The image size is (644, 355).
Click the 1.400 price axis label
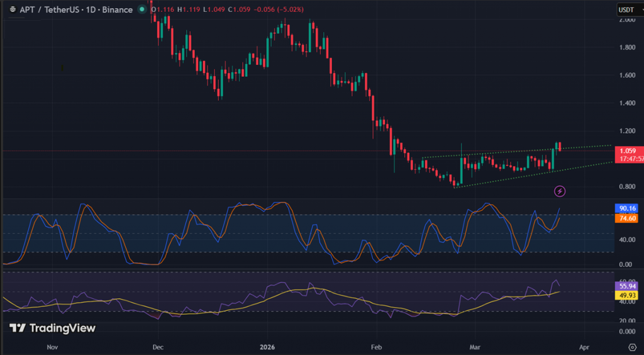pyautogui.click(x=627, y=103)
